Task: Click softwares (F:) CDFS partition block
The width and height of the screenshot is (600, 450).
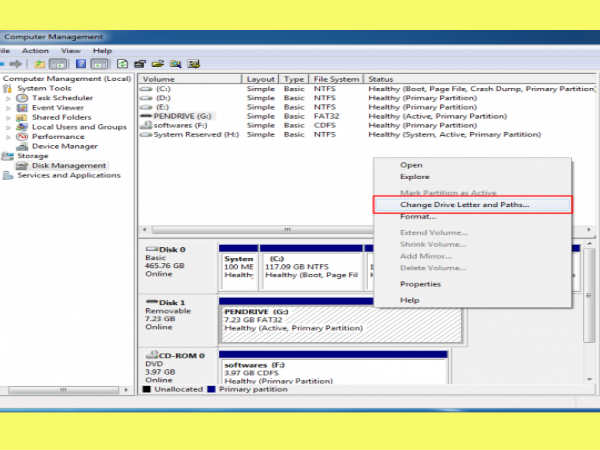Action: [x=334, y=370]
